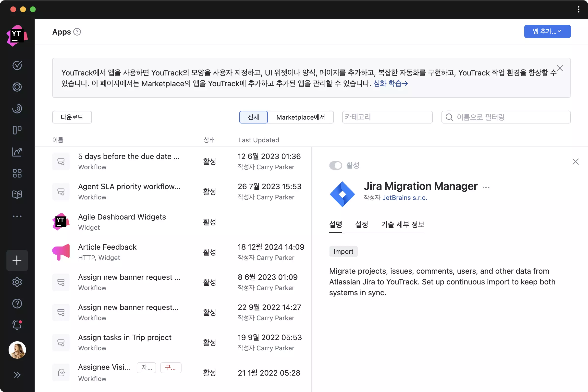
Task: Open the Reports chart icon in sidebar
Action: (17, 152)
